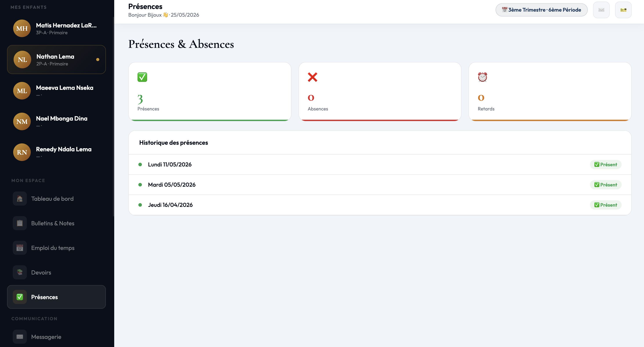Click the Présent badge for Lundi 11/05/2026
Screen dimensions: 644x347
pyautogui.click(x=606, y=164)
